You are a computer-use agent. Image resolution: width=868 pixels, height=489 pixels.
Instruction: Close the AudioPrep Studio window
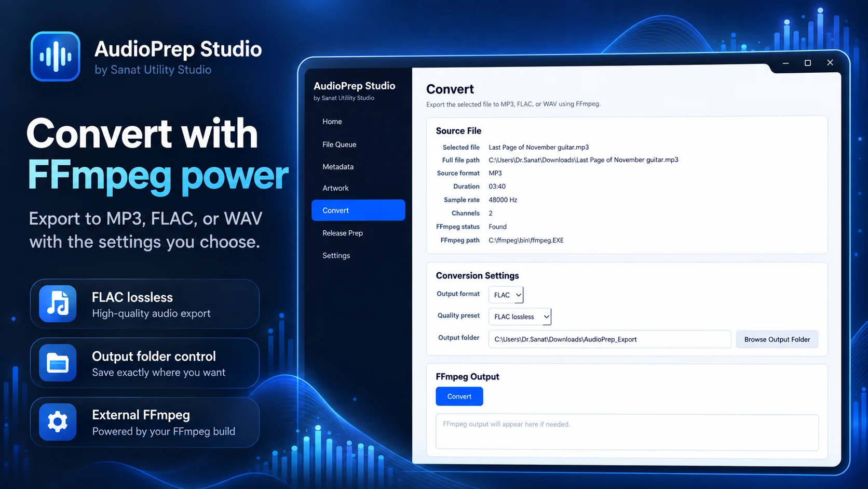830,62
